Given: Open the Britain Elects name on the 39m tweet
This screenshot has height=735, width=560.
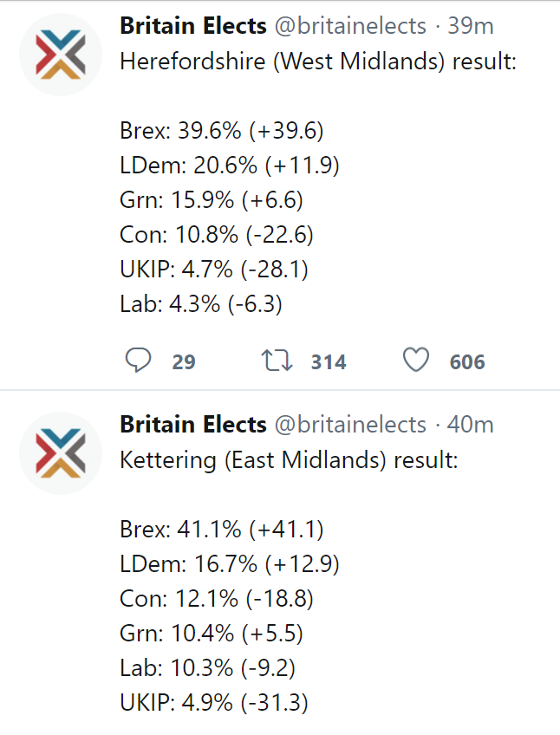Looking at the screenshot, I should (x=193, y=26).
